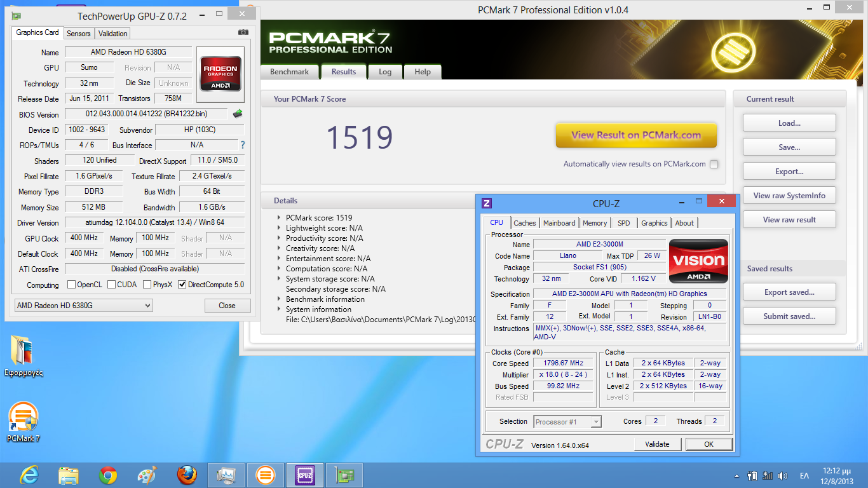Launch Google Chrome from the taskbar
Viewport: 868px width, 488px height.
pos(108,475)
